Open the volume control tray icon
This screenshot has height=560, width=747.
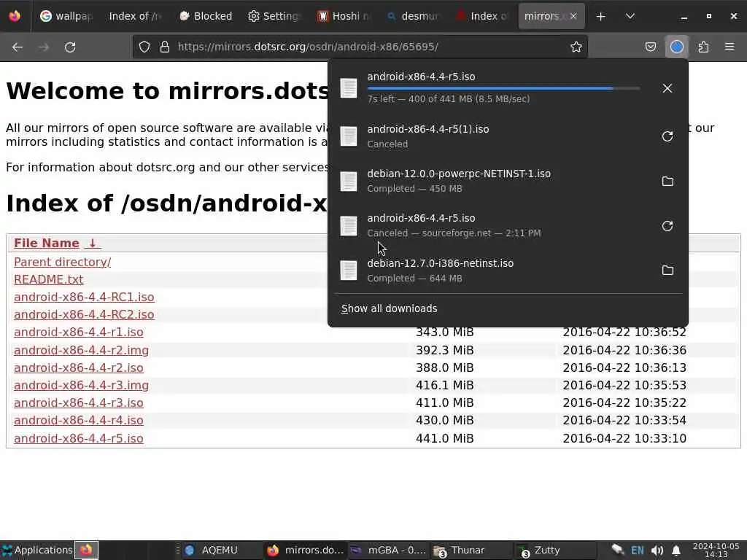[x=657, y=551]
